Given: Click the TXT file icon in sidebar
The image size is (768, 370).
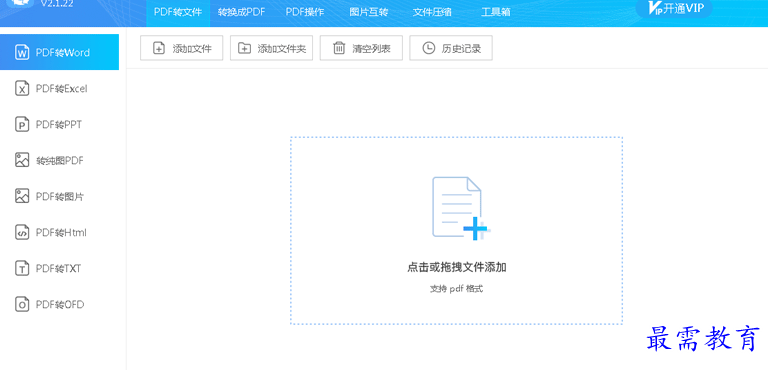Looking at the screenshot, I should point(22,269).
